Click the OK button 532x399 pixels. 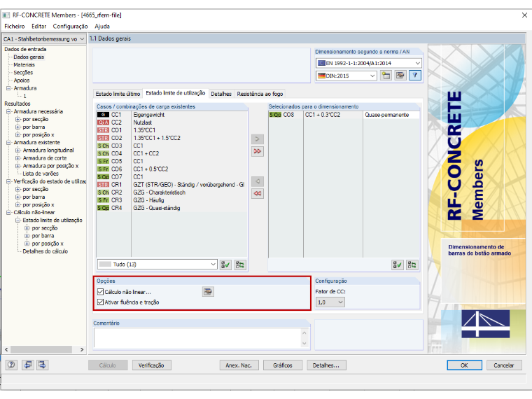[x=464, y=365]
